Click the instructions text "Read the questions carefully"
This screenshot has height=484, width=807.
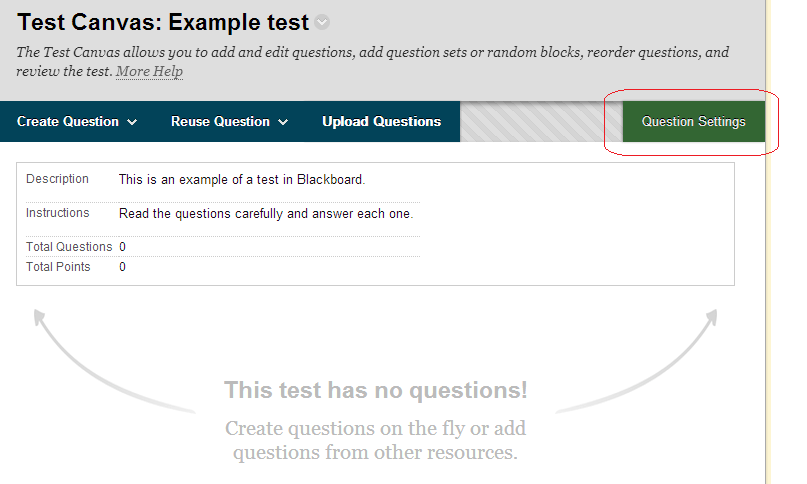click(x=265, y=214)
